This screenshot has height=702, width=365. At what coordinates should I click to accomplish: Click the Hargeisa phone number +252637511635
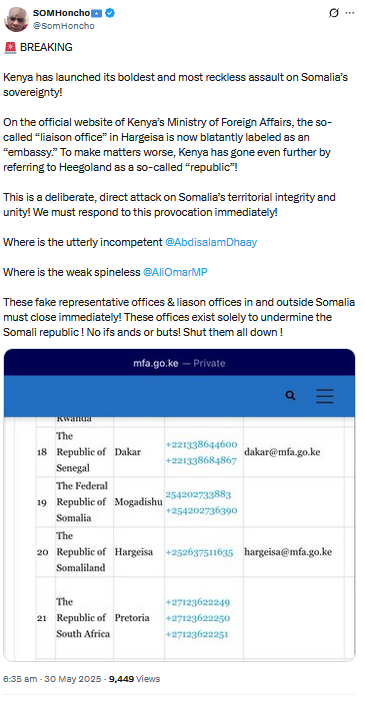(199, 552)
